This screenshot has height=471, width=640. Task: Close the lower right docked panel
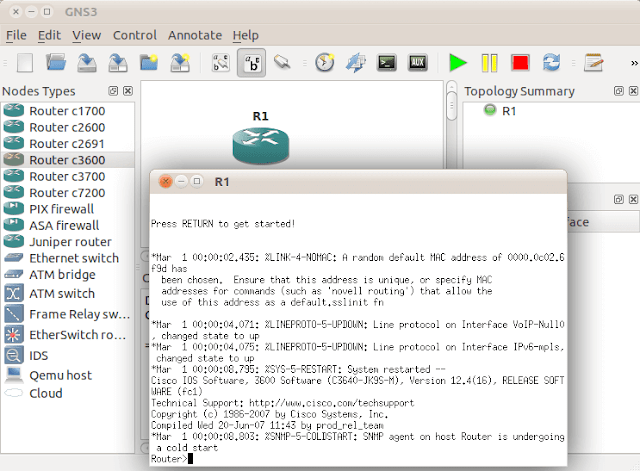click(633, 199)
